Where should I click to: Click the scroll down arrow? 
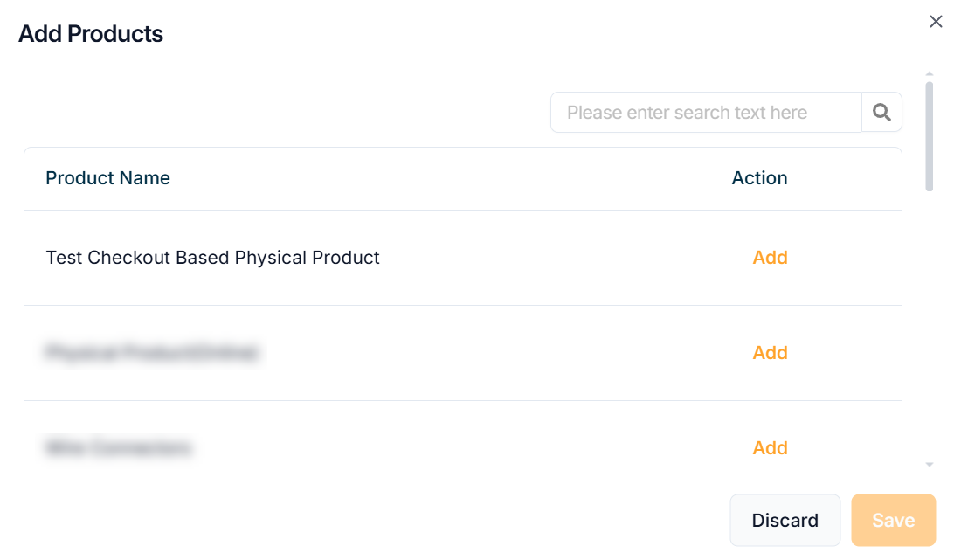click(x=930, y=465)
